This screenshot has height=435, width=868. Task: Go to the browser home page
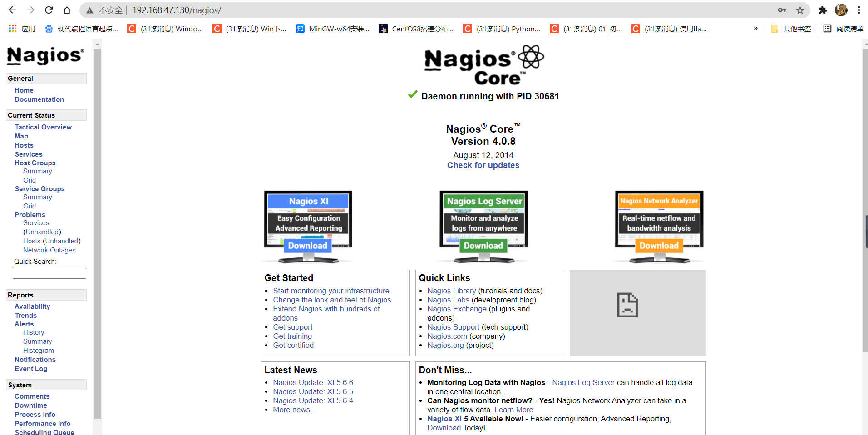click(x=67, y=10)
